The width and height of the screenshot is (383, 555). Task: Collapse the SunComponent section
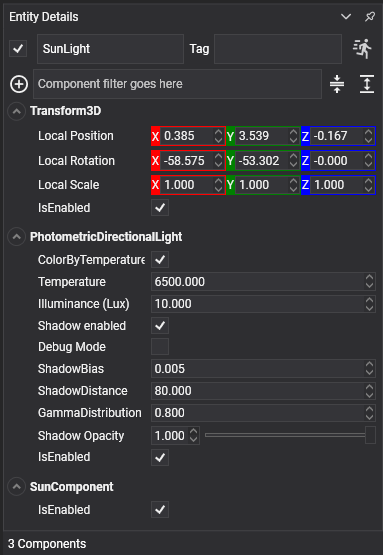point(16,487)
